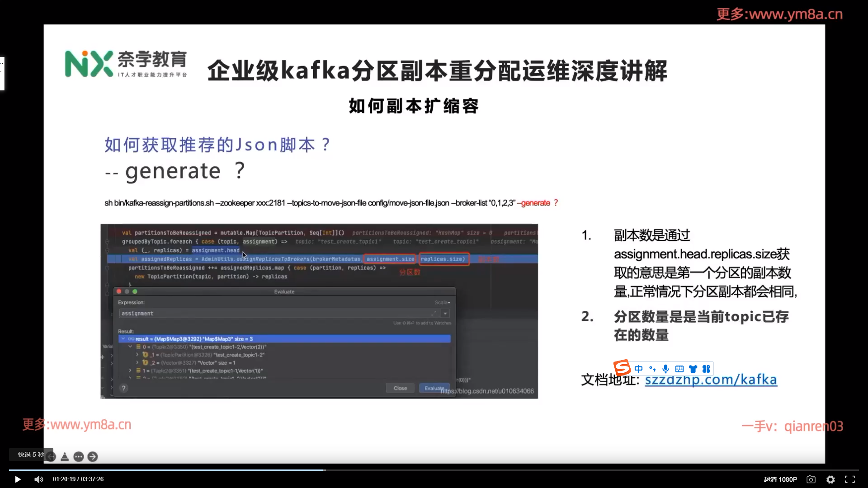Screen dimensions: 868x488
Task: Open Sogou skin shirt icon
Action: click(693, 369)
